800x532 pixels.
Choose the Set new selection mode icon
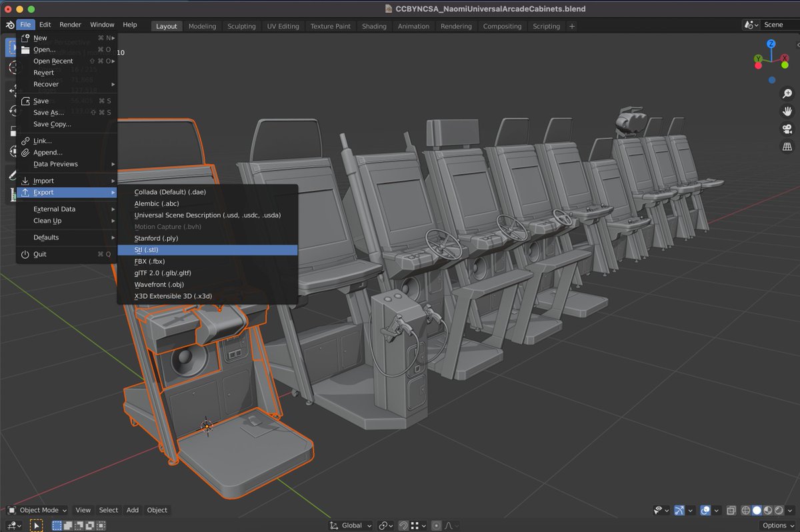pos(57,526)
